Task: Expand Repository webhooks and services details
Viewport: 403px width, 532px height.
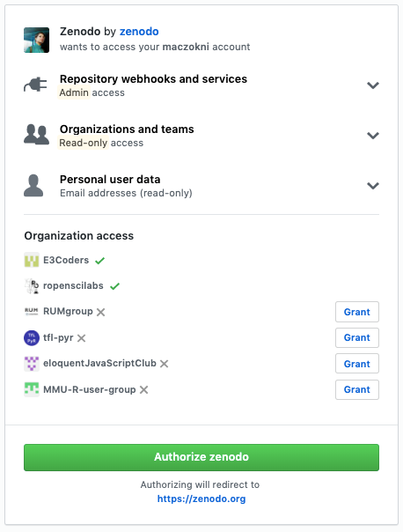Action: click(373, 85)
